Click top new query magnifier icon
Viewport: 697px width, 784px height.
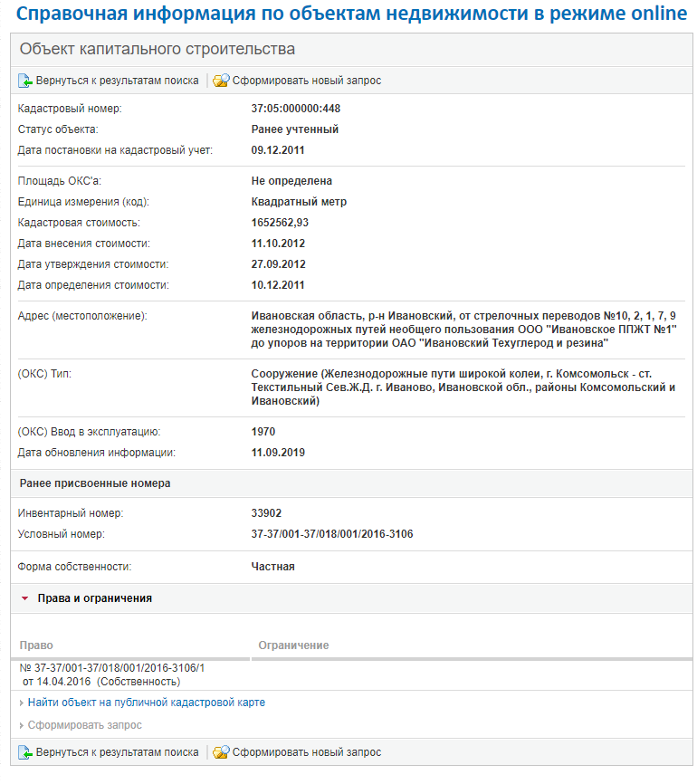(221, 81)
